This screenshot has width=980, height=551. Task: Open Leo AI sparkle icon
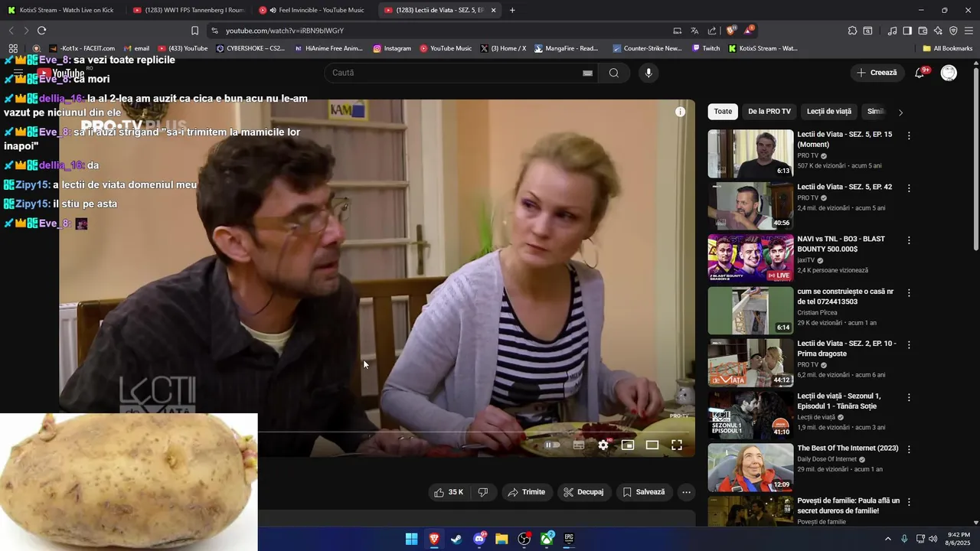[938, 31]
